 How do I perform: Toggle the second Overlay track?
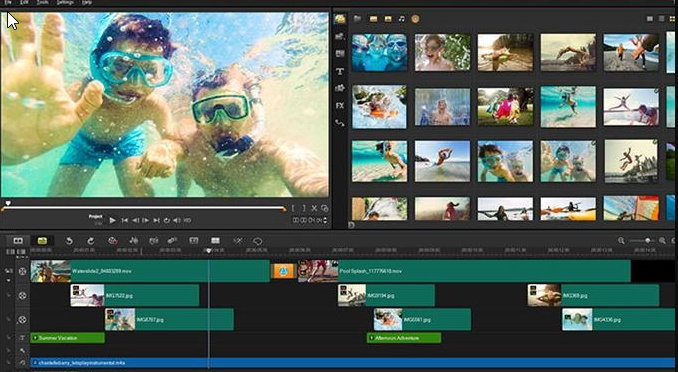click(22, 320)
